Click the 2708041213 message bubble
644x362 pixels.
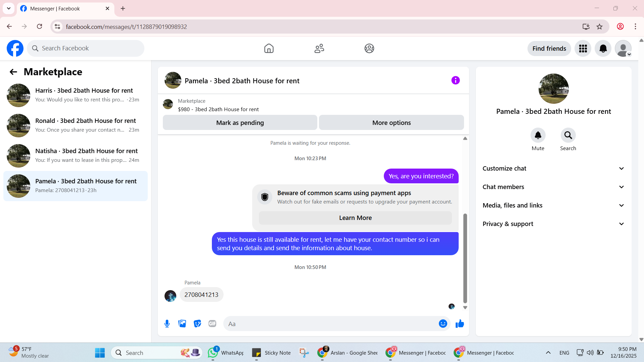point(201,295)
